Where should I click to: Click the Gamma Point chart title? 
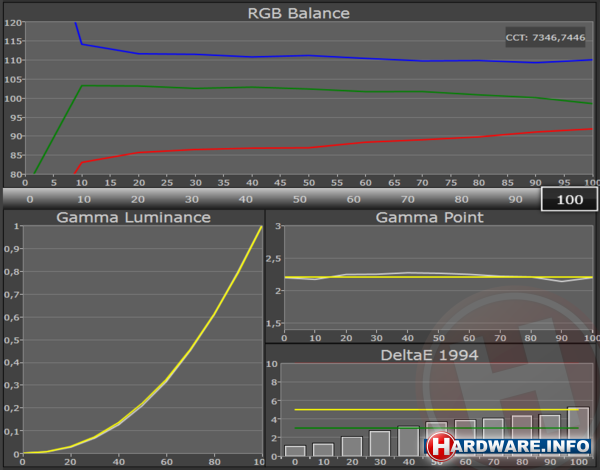pyautogui.click(x=429, y=217)
